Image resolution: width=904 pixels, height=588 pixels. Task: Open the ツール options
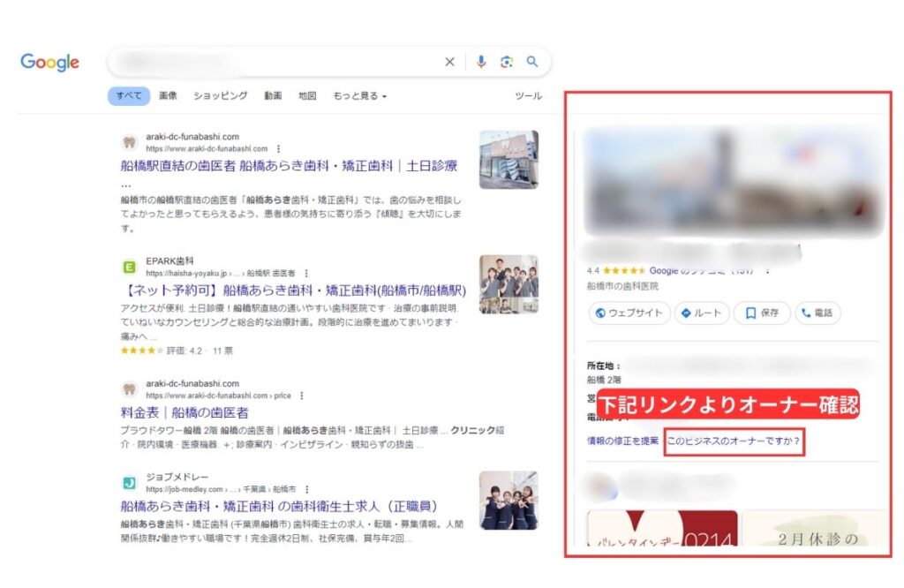click(527, 95)
